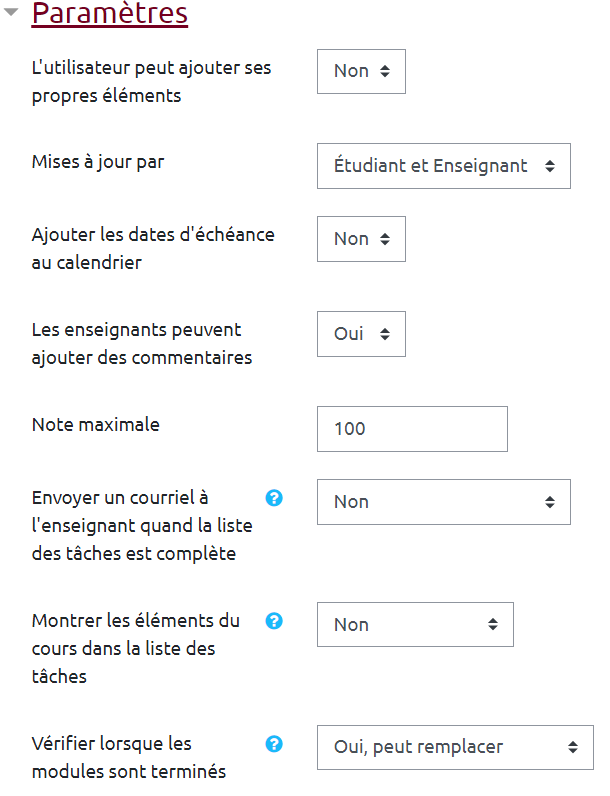Open user can add own items dropdown
The height and width of the screenshot is (796, 610).
[x=361, y=71]
